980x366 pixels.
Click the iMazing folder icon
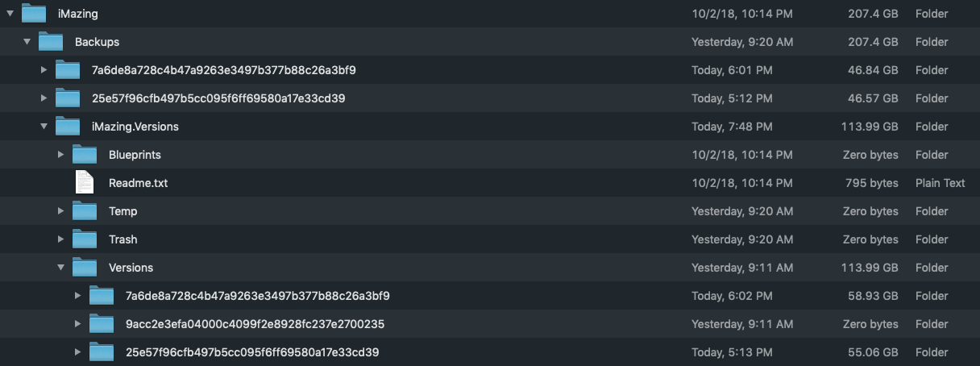click(34, 13)
